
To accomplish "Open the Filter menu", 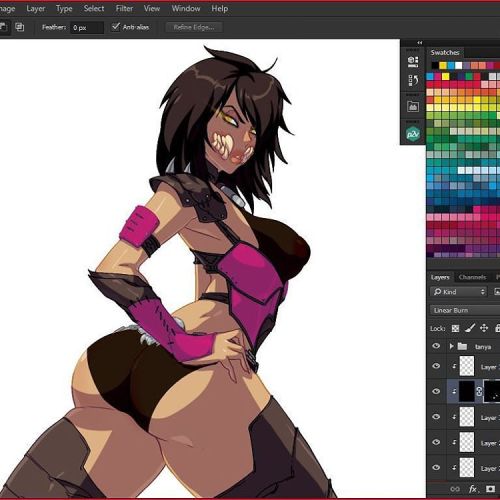I will pyautogui.click(x=124, y=9).
